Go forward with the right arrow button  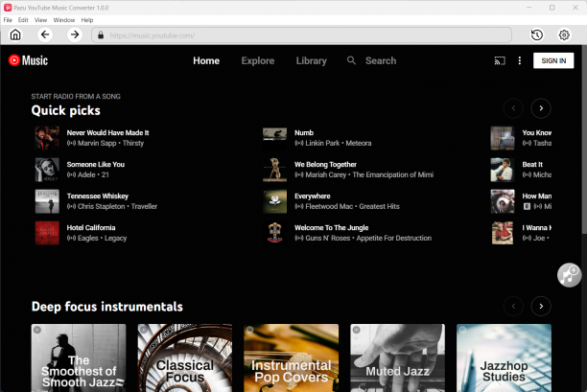coord(75,35)
